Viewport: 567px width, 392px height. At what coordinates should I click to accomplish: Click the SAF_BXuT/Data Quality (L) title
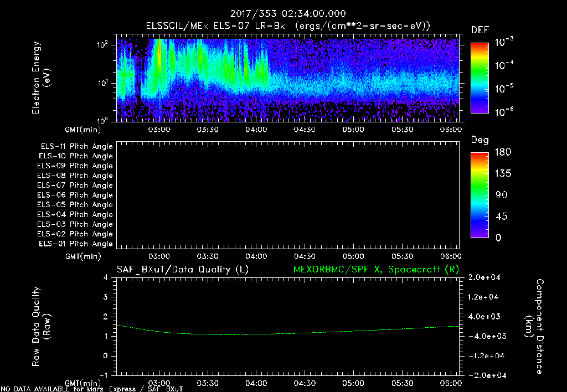click(183, 270)
